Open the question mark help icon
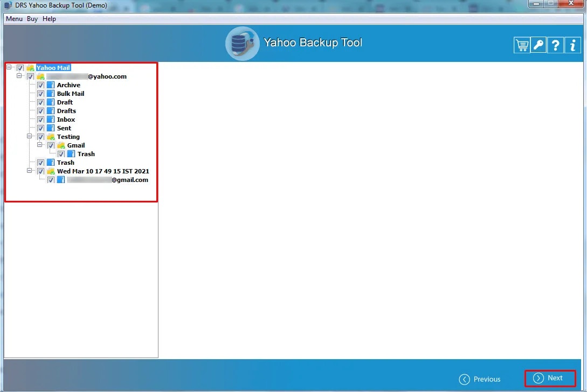The image size is (587, 392). point(556,45)
